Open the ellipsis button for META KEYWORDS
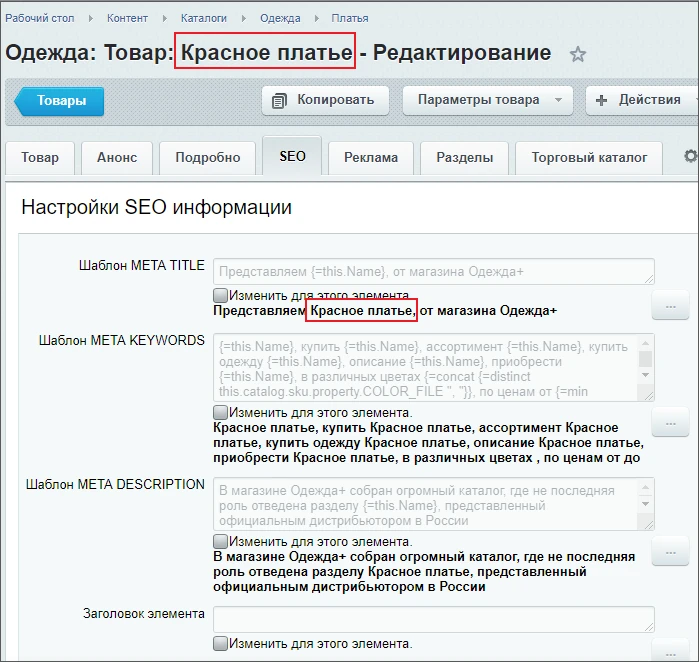The image size is (699, 662). (x=670, y=423)
